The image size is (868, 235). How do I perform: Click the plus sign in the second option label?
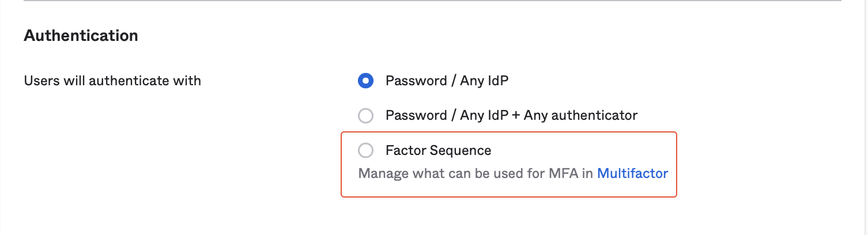click(515, 116)
